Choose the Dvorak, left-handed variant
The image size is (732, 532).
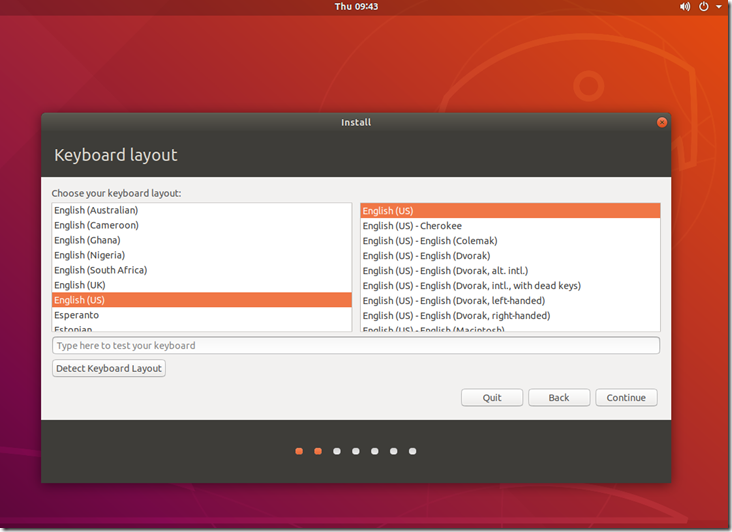click(510, 301)
